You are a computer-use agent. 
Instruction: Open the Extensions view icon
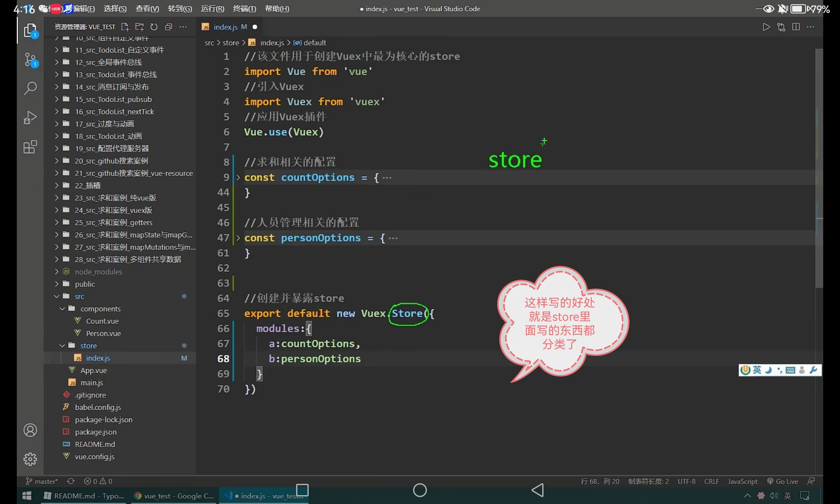(30, 147)
